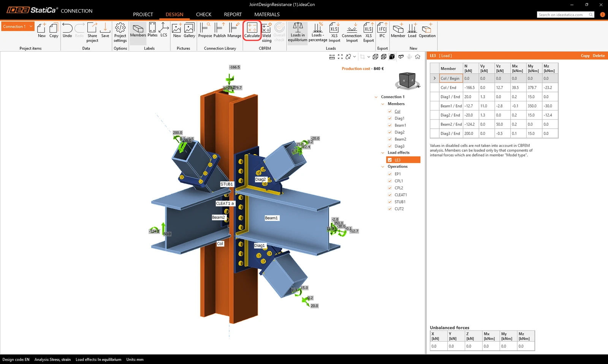Open the PROJECT tab
The height and width of the screenshot is (364, 608).
[x=143, y=14]
